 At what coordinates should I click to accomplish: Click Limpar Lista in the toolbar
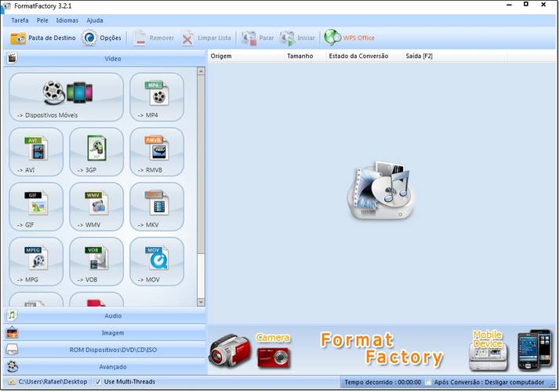pyautogui.click(x=206, y=38)
